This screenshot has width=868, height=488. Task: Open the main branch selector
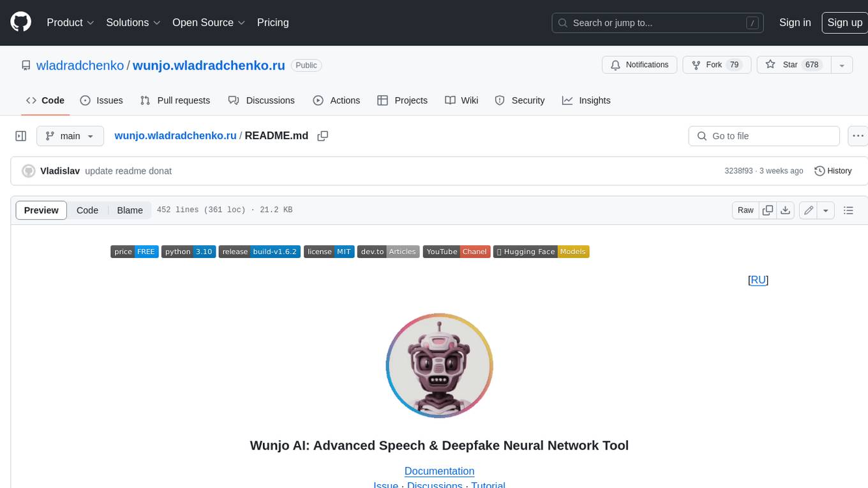click(x=70, y=136)
